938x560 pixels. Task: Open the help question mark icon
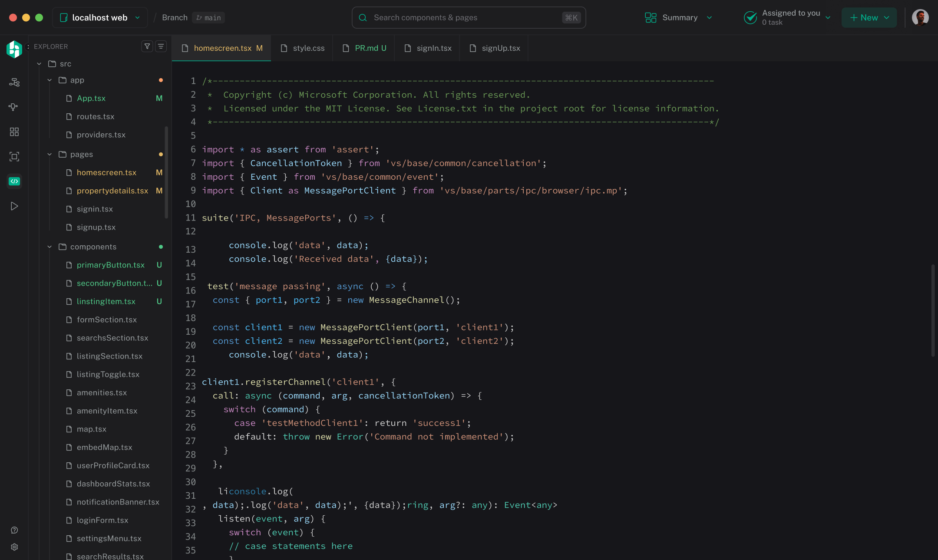pyautogui.click(x=14, y=530)
